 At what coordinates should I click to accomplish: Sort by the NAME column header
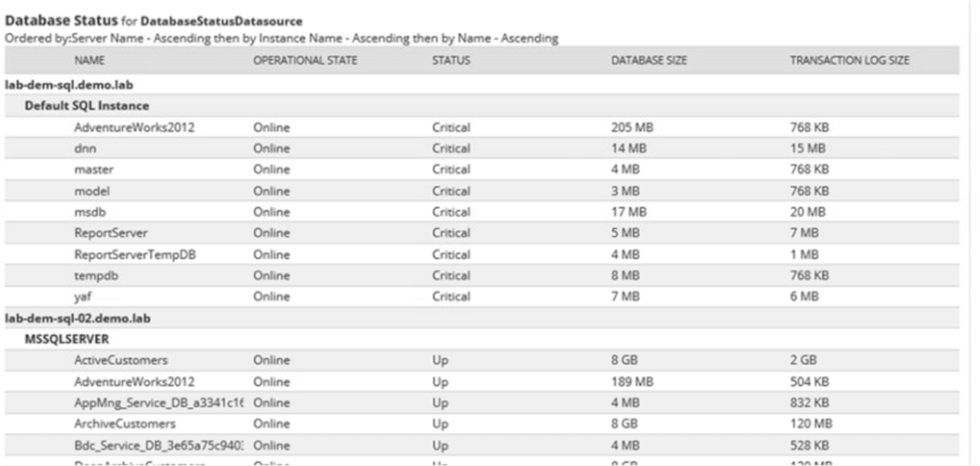pyautogui.click(x=90, y=60)
